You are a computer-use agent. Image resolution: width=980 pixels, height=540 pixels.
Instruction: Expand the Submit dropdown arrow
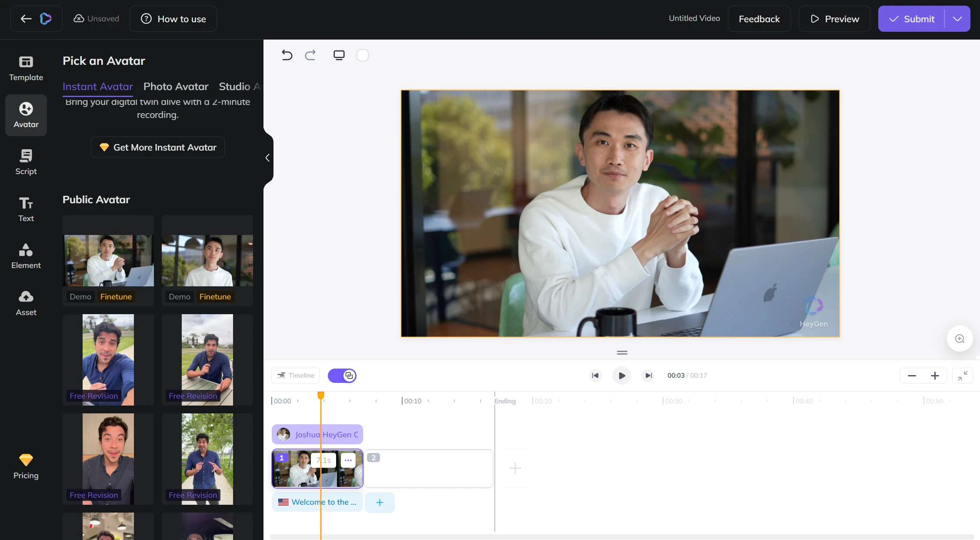pos(957,19)
